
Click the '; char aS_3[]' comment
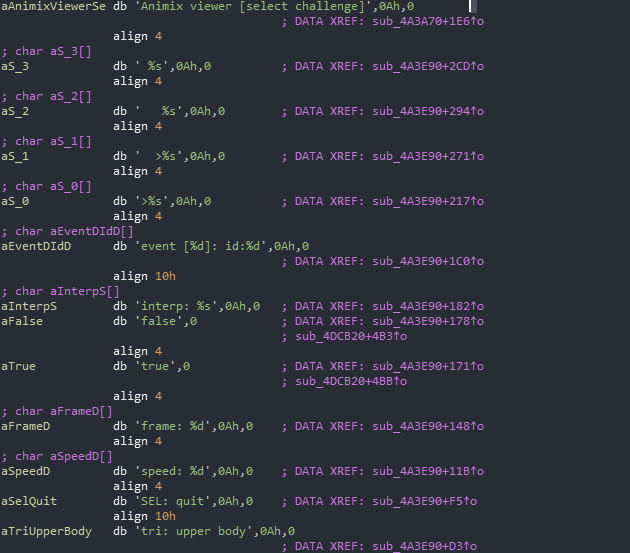[x=47, y=51]
